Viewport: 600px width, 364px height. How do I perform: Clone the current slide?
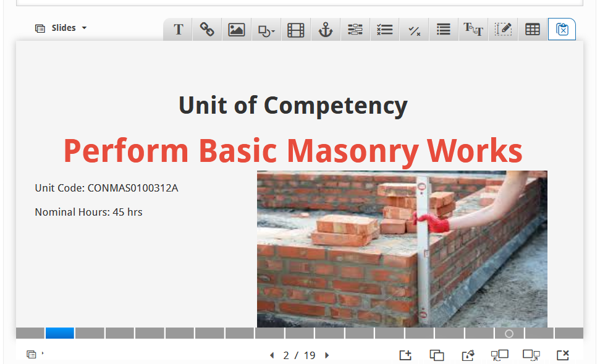point(437,355)
